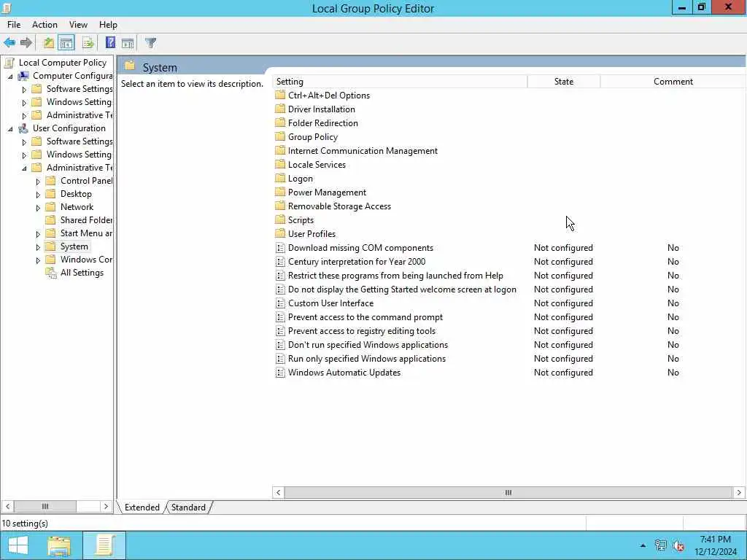This screenshot has height=560, width=747.
Task: Expand the Desktop tree node
Action: 38,195
